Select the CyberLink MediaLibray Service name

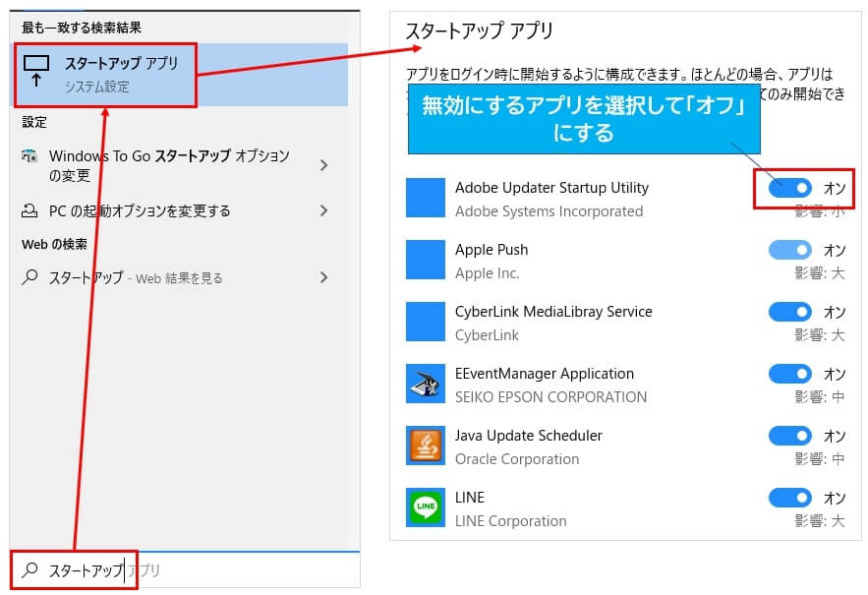click(553, 312)
